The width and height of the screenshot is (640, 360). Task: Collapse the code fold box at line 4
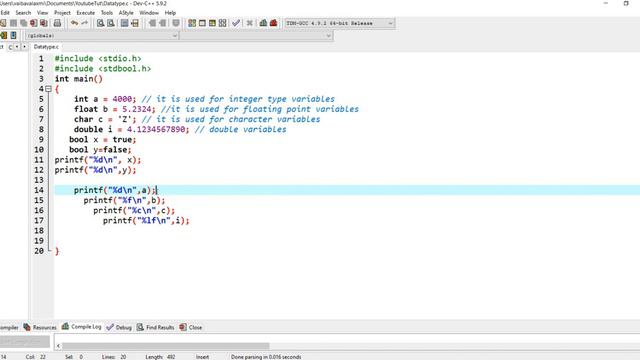coord(48,89)
